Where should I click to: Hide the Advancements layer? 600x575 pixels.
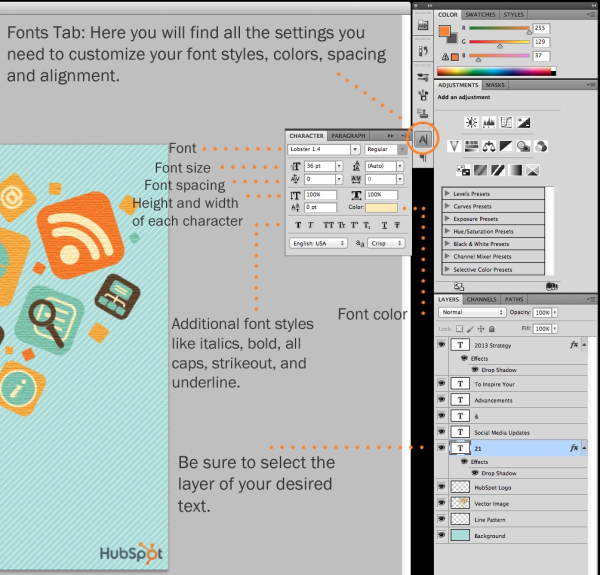pyautogui.click(x=441, y=399)
